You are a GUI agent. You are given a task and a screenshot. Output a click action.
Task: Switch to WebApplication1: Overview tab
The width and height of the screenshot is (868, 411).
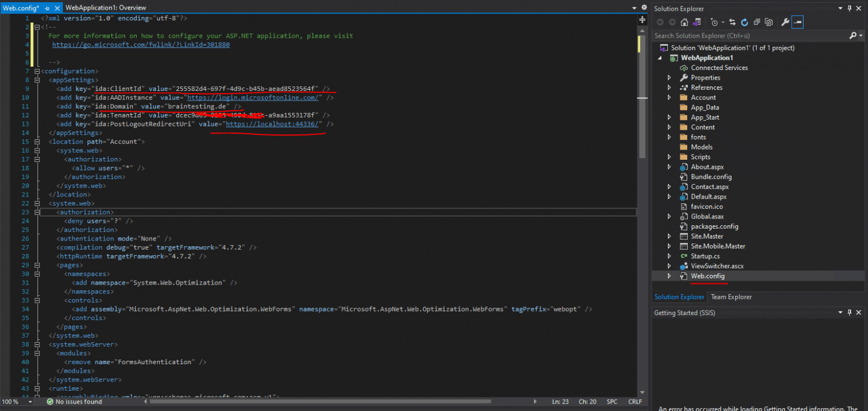click(106, 8)
